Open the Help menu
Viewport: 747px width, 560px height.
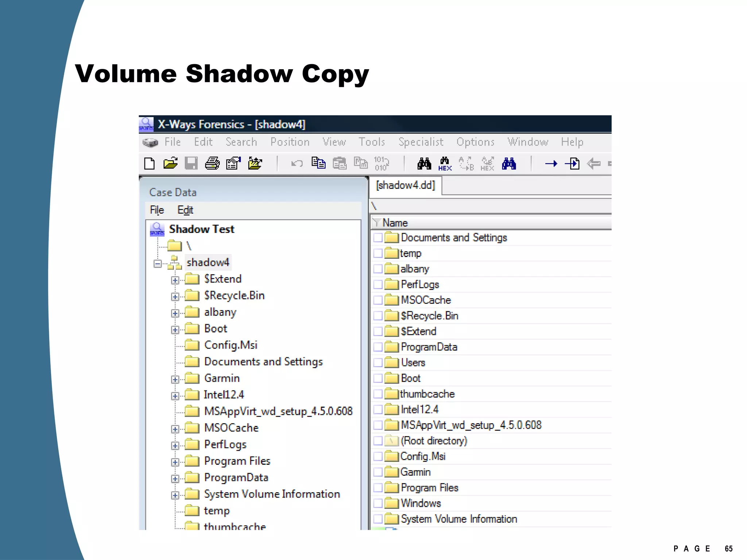572,142
